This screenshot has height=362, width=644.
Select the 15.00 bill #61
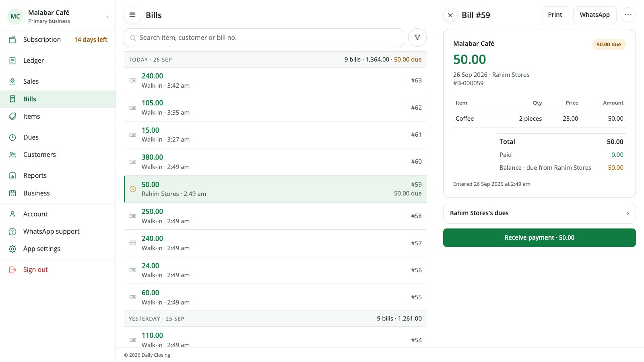275,135
